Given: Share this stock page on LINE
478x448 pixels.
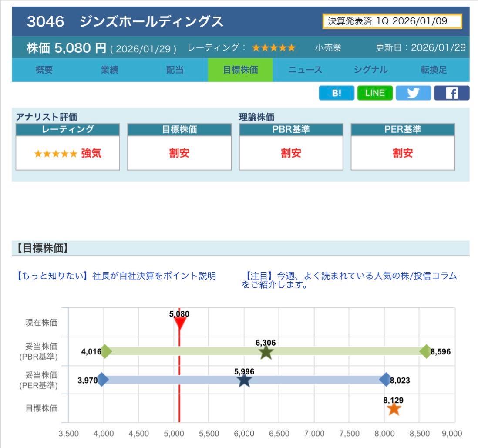Looking at the screenshot, I should [x=375, y=92].
